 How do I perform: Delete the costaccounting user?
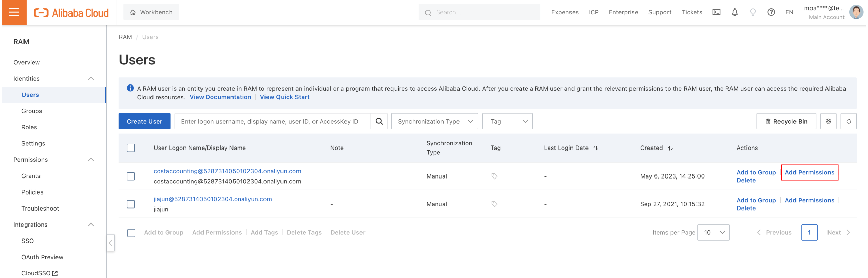coord(746,180)
